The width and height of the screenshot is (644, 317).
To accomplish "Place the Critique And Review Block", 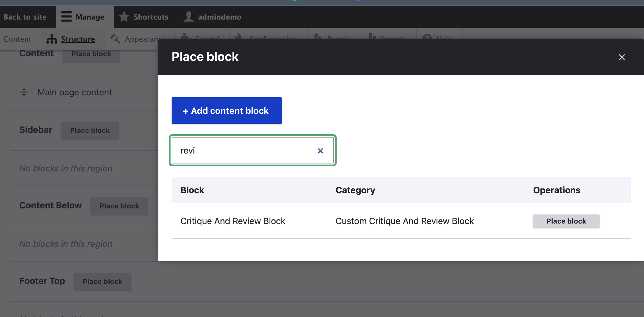I will pos(566,221).
